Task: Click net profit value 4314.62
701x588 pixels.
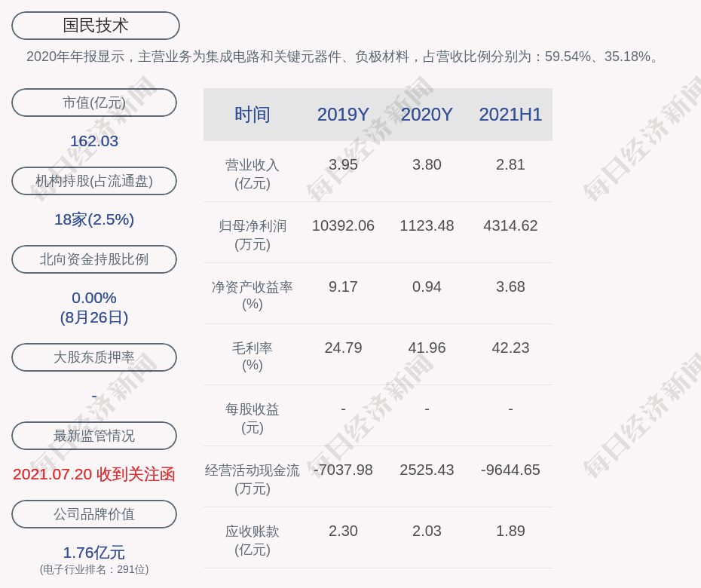Action: tap(510, 225)
